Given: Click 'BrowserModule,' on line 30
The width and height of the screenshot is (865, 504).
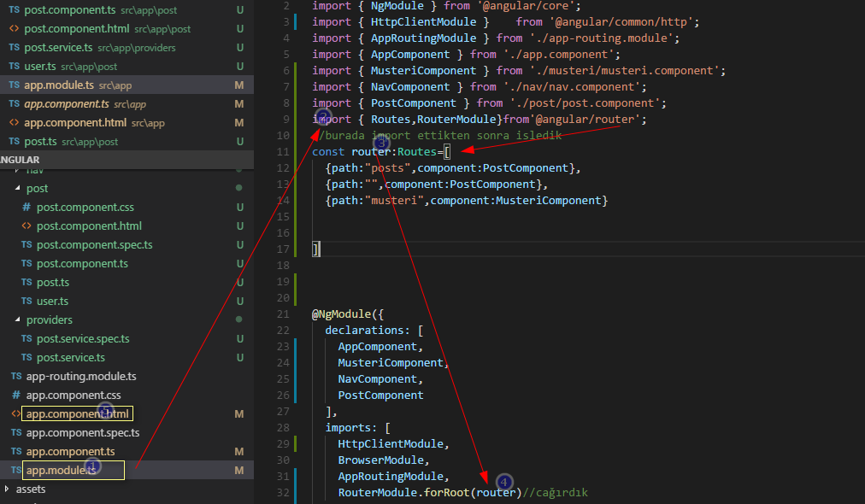Looking at the screenshot, I should tap(384, 460).
